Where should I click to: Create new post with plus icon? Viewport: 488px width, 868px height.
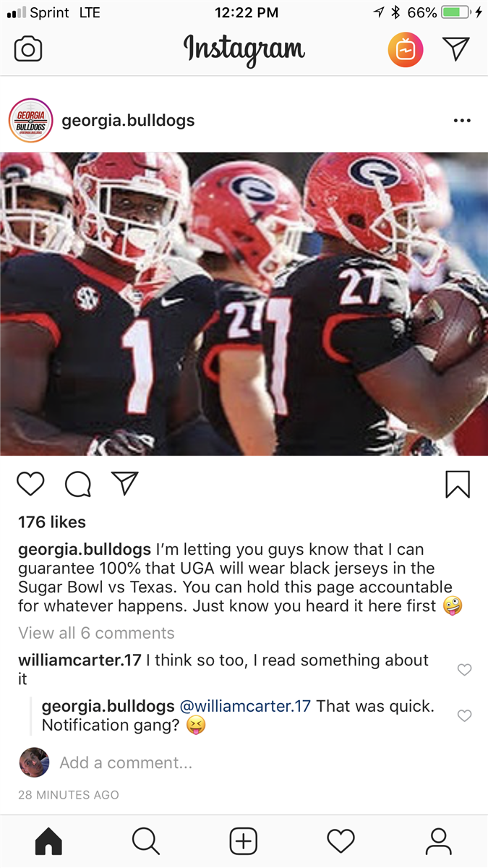coord(244,841)
